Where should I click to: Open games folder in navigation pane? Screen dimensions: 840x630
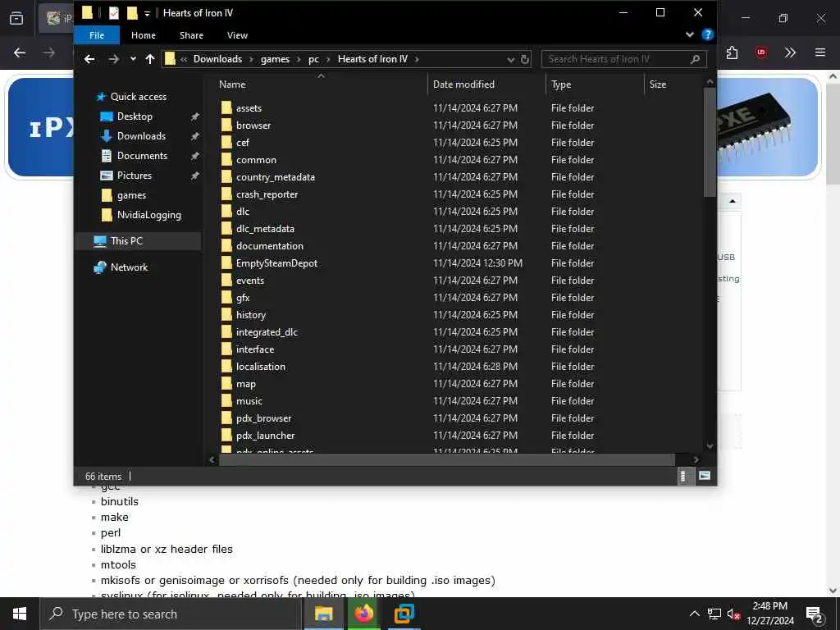[131, 195]
